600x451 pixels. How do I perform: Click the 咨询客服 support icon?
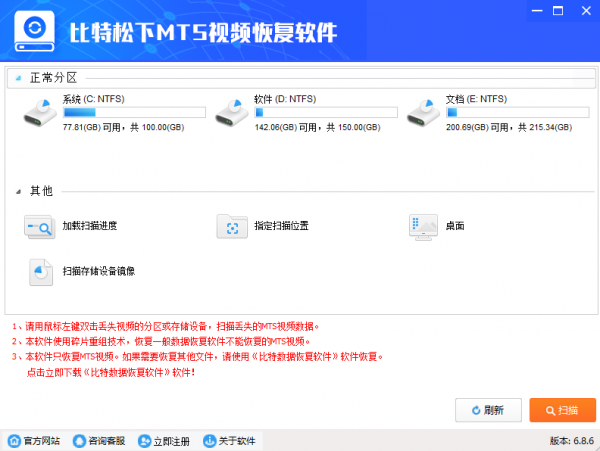pyautogui.click(x=79, y=441)
